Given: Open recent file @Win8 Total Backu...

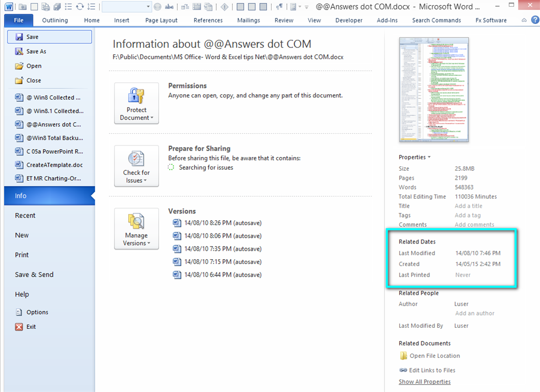Looking at the screenshot, I should [x=50, y=138].
